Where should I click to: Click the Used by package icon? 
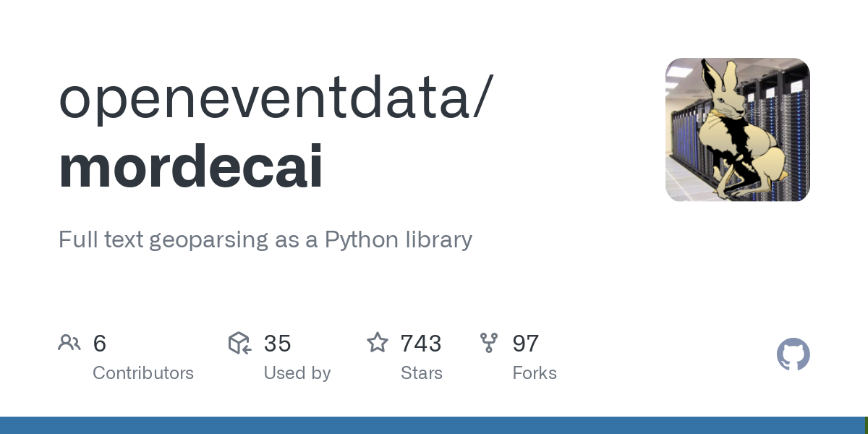pos(239,343)
